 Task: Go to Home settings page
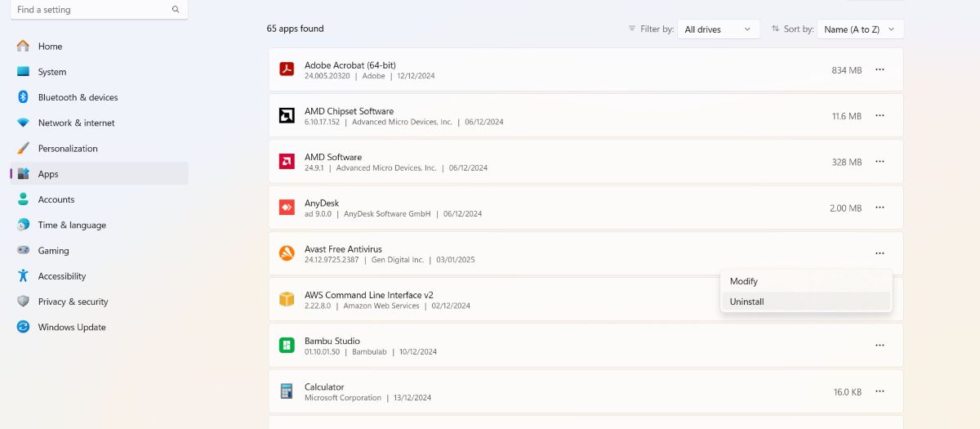(x=99, y=47)
